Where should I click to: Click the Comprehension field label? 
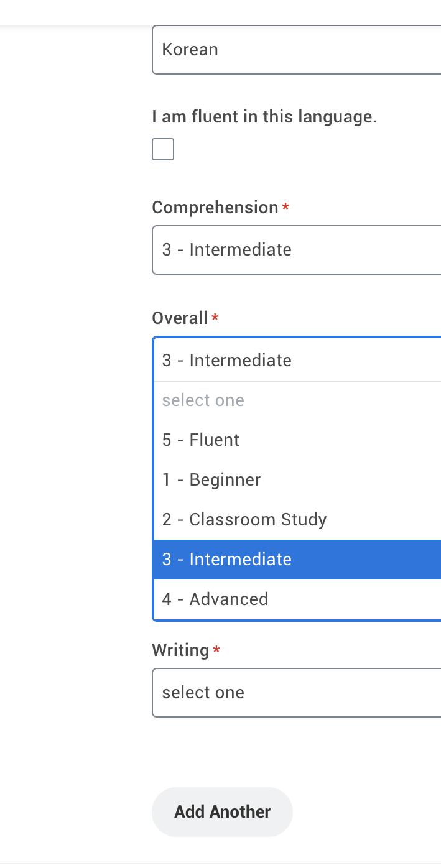[x=215, y=208]
